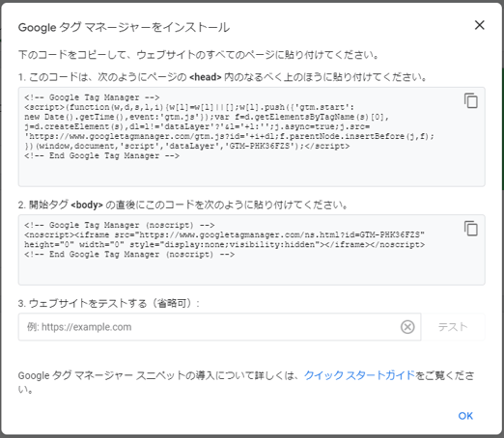The height and width of the screenshot is (438, 504).
Task: Click the テスト button
Action: click(x=453, y=327)
